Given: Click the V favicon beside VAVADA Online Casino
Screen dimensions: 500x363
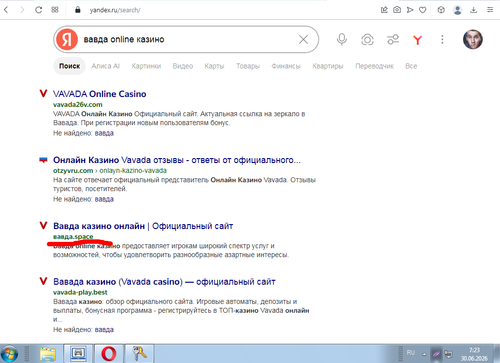Looking at the screenshot, I should [x=43, y=93].
